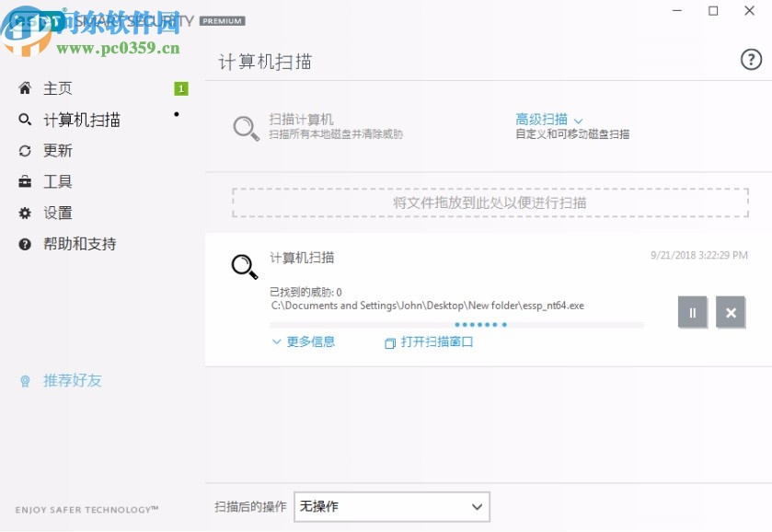
Task: Click the drag-files-here scan area
Action: (489, 202)
